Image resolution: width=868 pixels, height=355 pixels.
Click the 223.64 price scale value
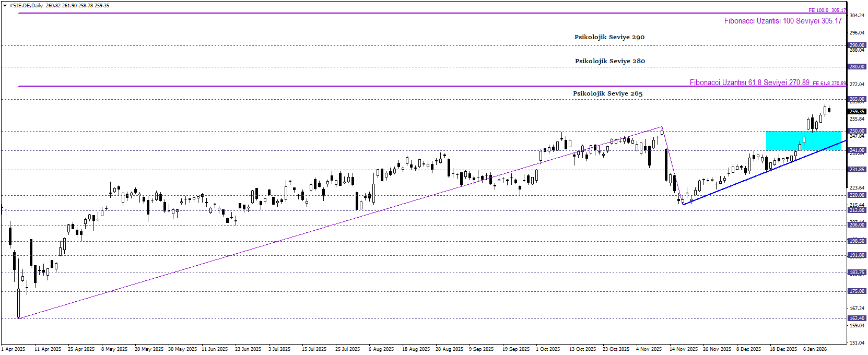point(857,188)
